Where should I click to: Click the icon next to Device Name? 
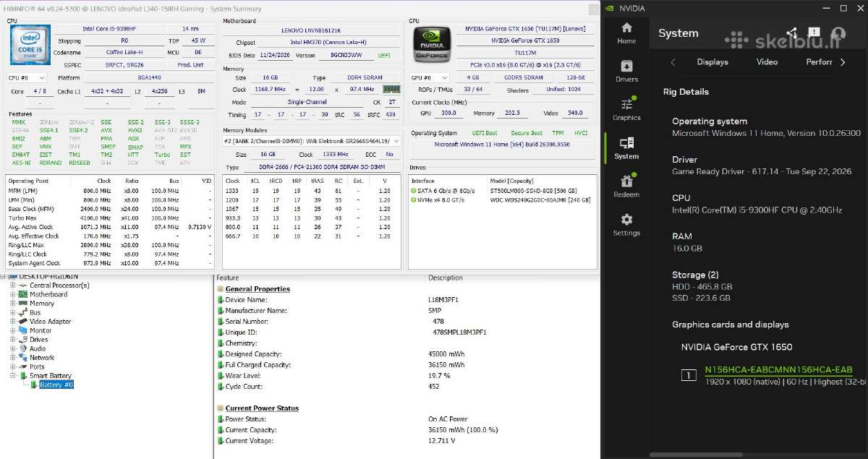coord(220,300)
